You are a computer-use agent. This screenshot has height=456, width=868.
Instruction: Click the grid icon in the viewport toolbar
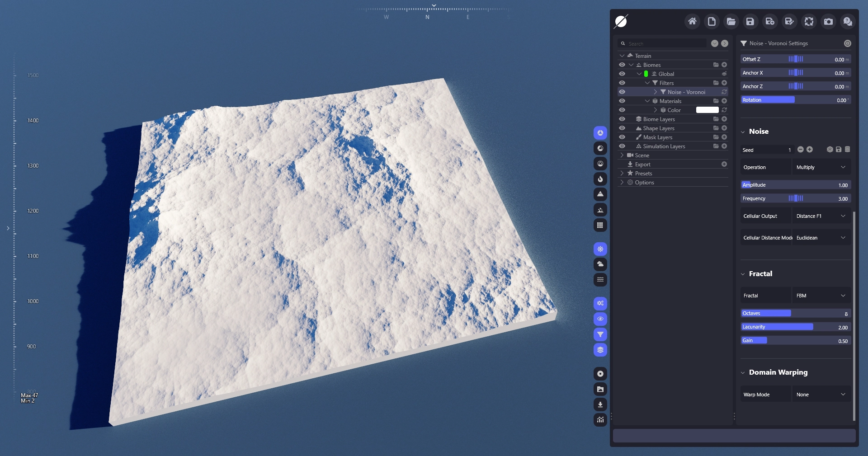click(x=600, y=225)
